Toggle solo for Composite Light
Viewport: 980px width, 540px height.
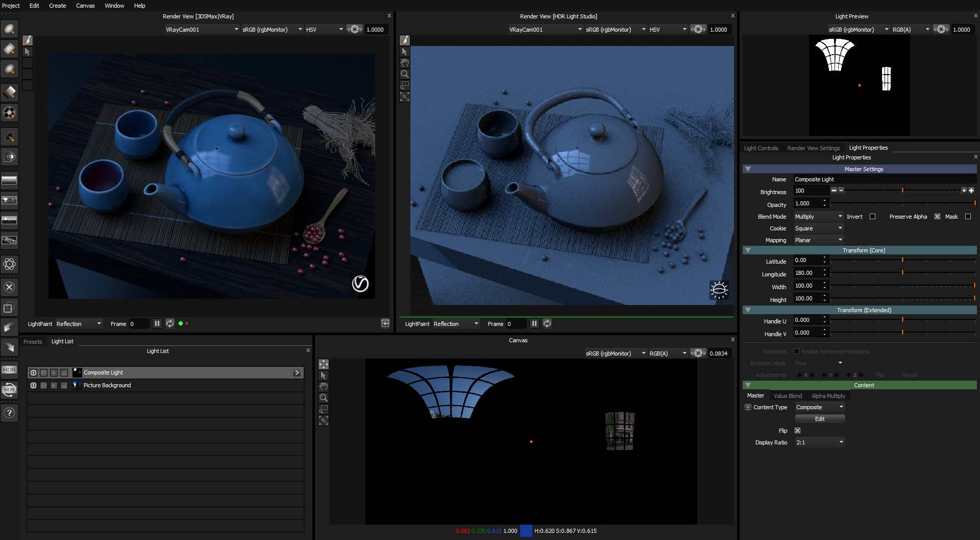tap(43, 372)
